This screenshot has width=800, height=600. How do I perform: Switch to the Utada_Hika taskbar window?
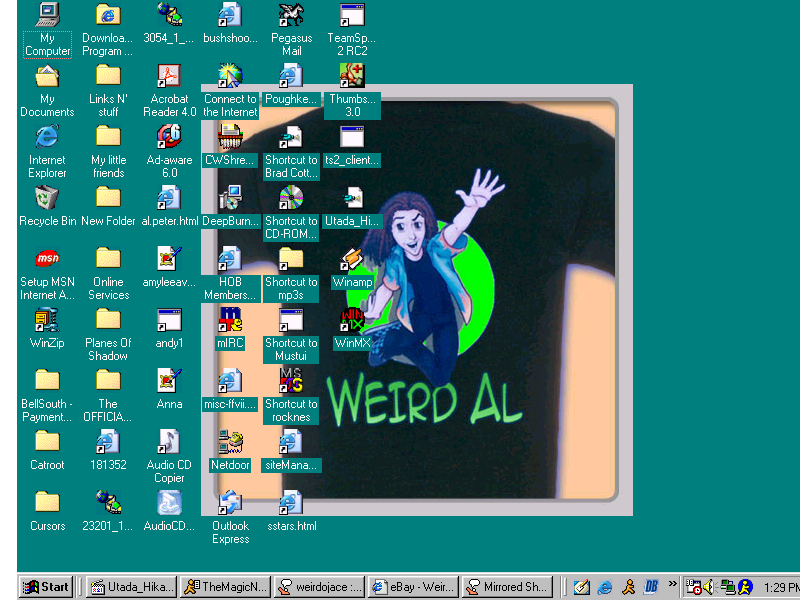pos(132,587)
